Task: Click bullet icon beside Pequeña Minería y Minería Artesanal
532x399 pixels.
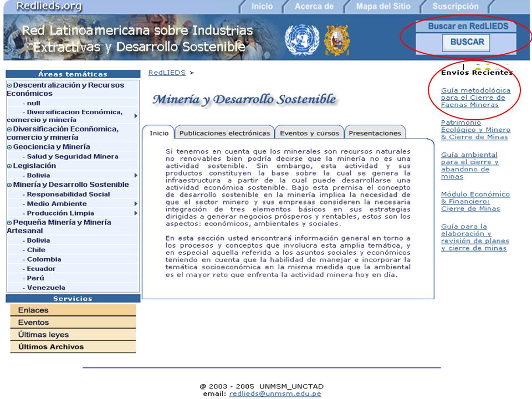Action: (9, 223)
